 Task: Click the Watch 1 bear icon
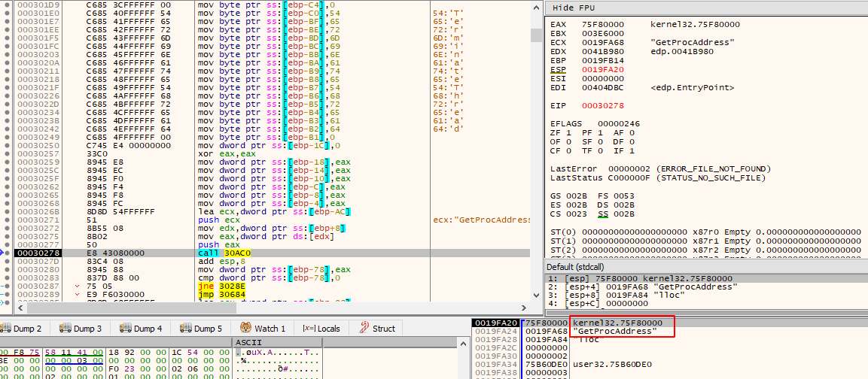coord(245,328)
